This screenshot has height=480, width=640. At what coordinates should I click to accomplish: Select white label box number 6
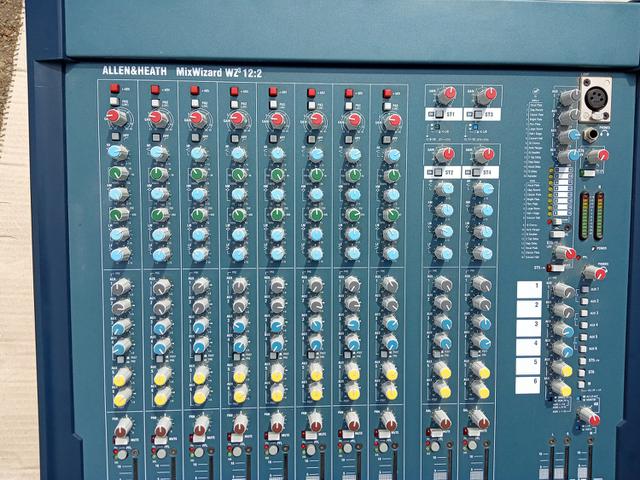coord(528,385)
